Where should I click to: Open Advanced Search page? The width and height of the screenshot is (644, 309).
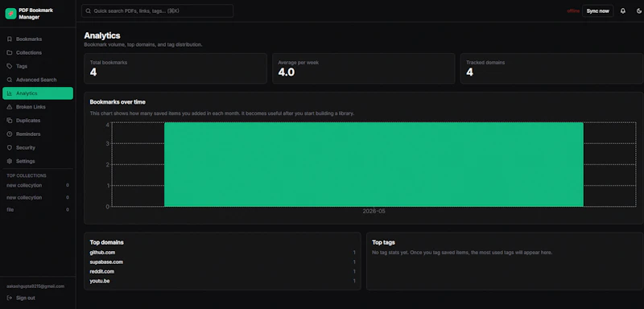(38, 80)
